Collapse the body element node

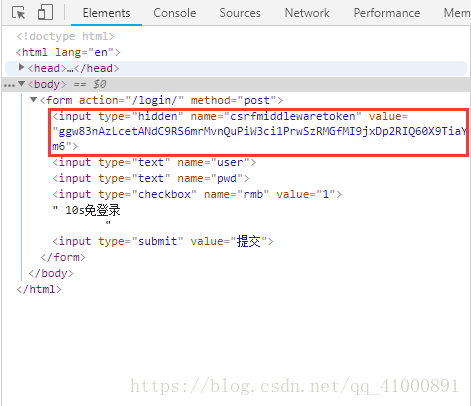(21, 83)
